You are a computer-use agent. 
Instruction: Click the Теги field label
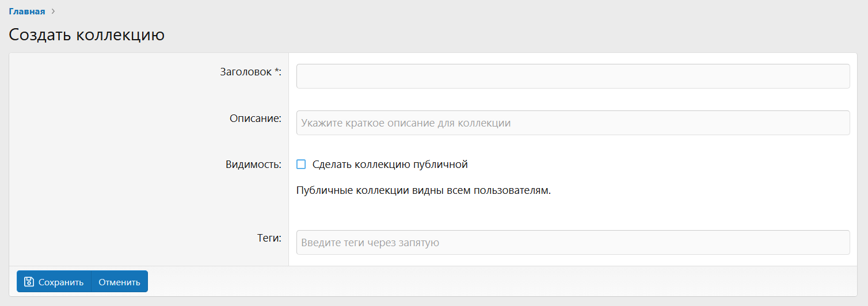269,238
